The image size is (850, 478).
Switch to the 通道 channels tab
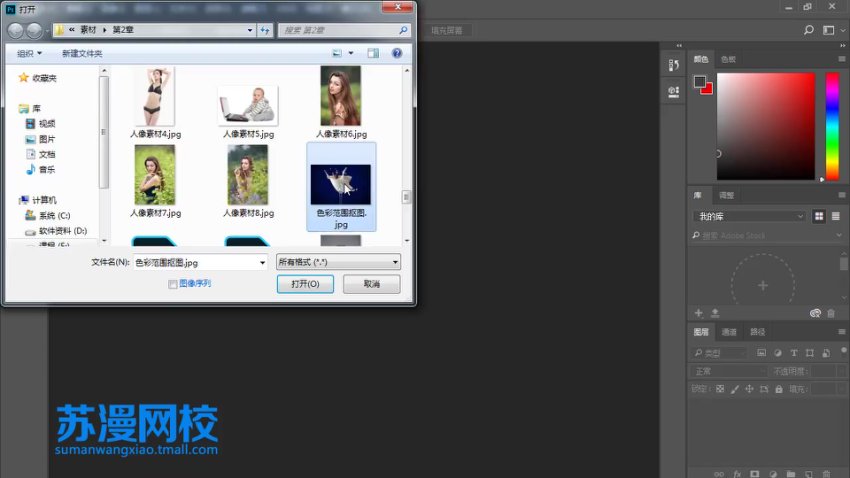729,332
